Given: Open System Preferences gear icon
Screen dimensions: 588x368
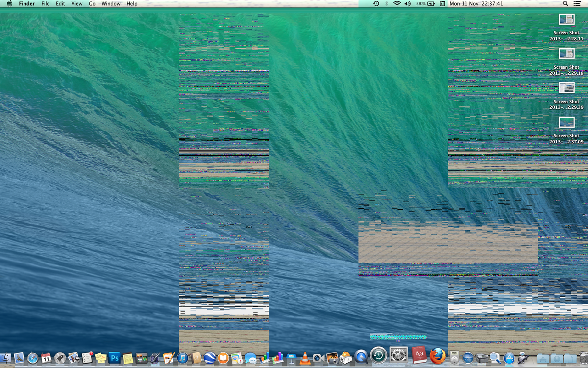Looking at the screenshot, I should point(398,355).
